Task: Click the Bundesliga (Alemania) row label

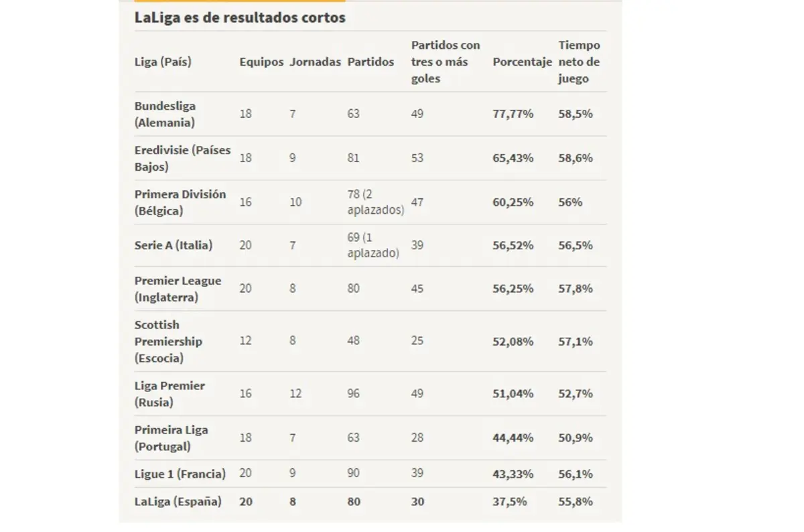Action: (165, 115)
